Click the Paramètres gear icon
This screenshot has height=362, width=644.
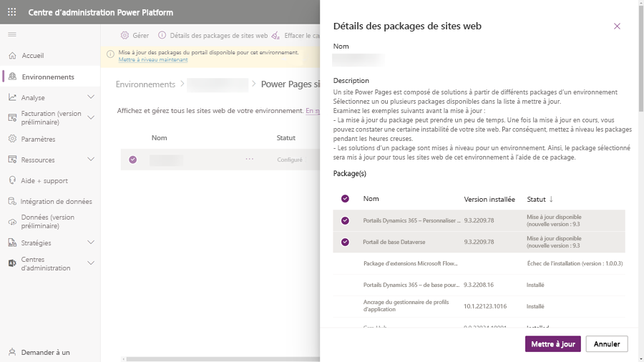(12, 139)
